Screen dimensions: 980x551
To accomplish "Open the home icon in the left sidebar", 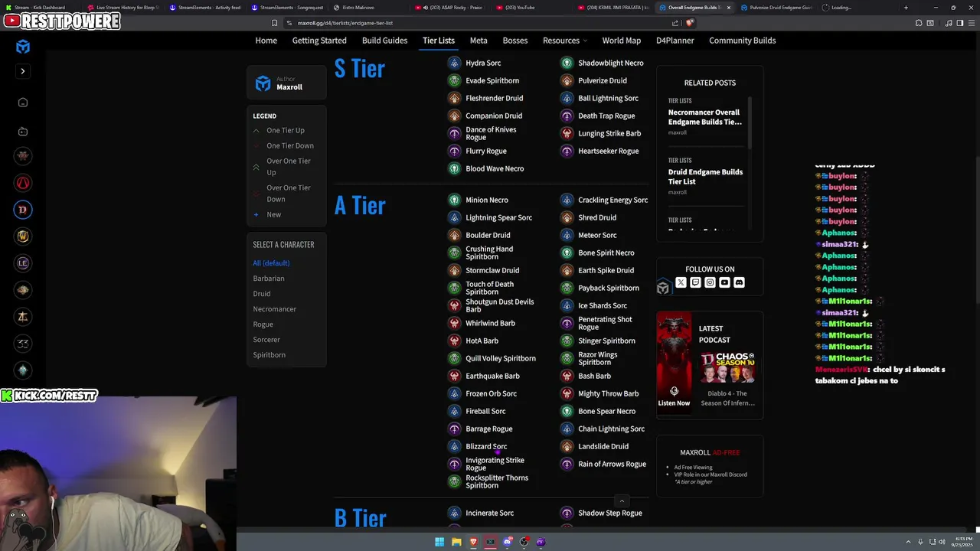I will [x=23, y=103].
